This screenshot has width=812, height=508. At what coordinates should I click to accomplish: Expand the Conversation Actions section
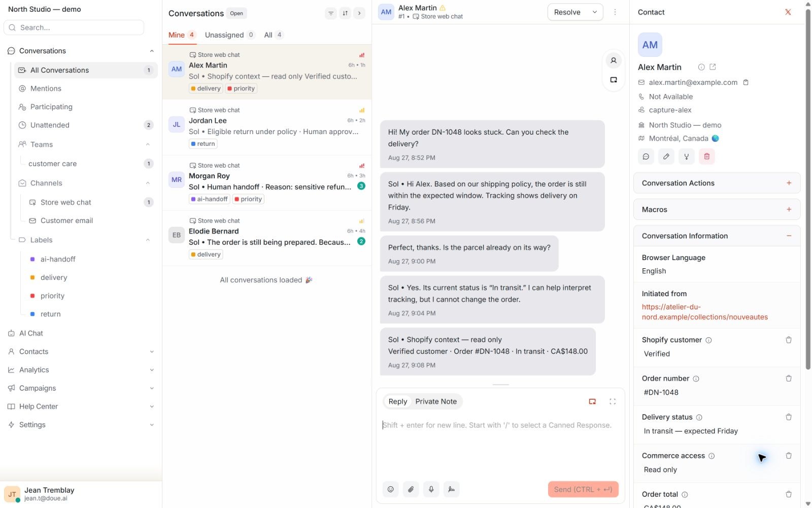tap(717, 183)
